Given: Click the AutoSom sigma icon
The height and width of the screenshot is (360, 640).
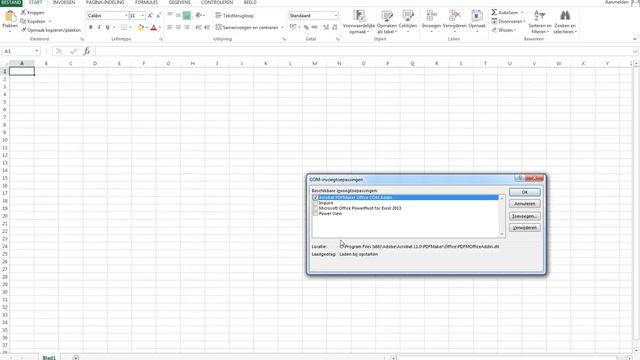Looking at the screenshot, I should click(x=494, y=13).
